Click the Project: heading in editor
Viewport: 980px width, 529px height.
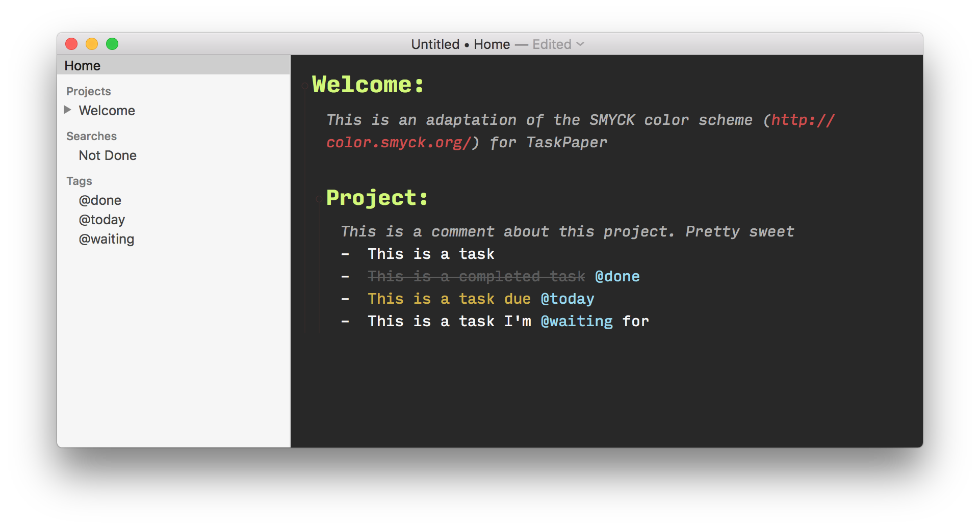pos(377,198)
